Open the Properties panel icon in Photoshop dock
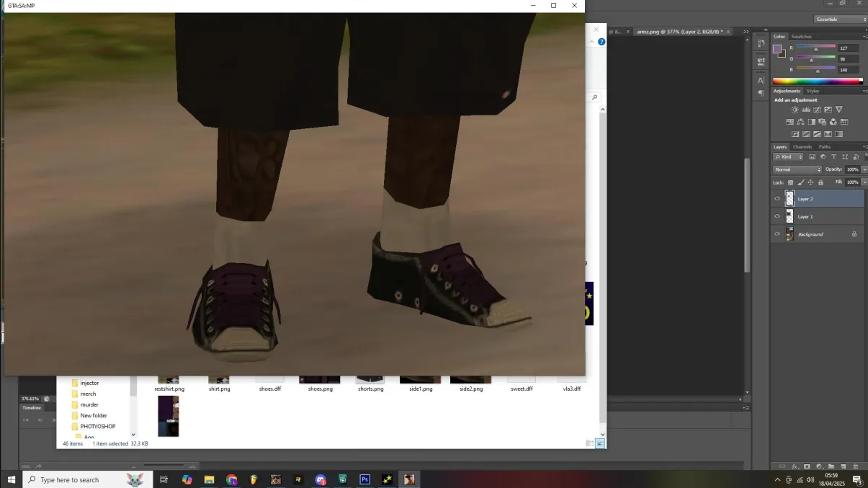868x488 pixels. (x=761, y=61)
